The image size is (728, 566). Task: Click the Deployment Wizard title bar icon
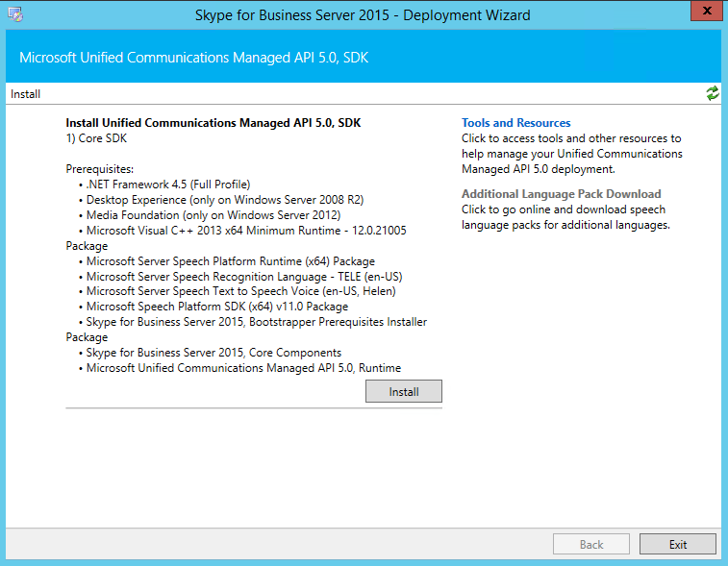tap(15, 14)
